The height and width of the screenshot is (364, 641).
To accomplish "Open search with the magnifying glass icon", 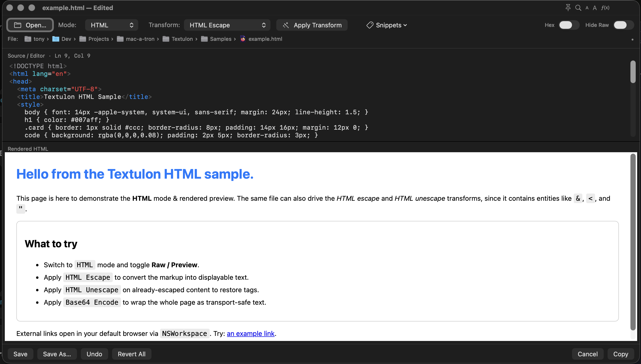I will [x=578, y=8].
